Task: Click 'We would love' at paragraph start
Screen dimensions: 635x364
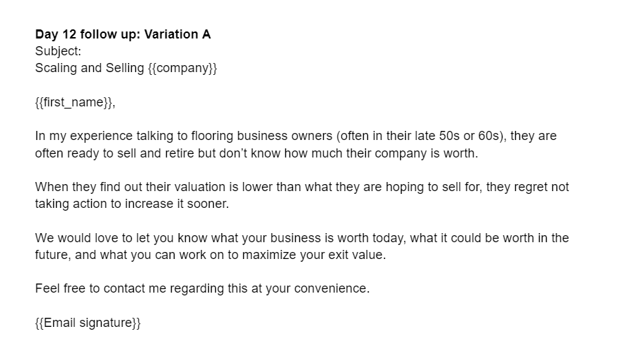Action: pos(71,238)
